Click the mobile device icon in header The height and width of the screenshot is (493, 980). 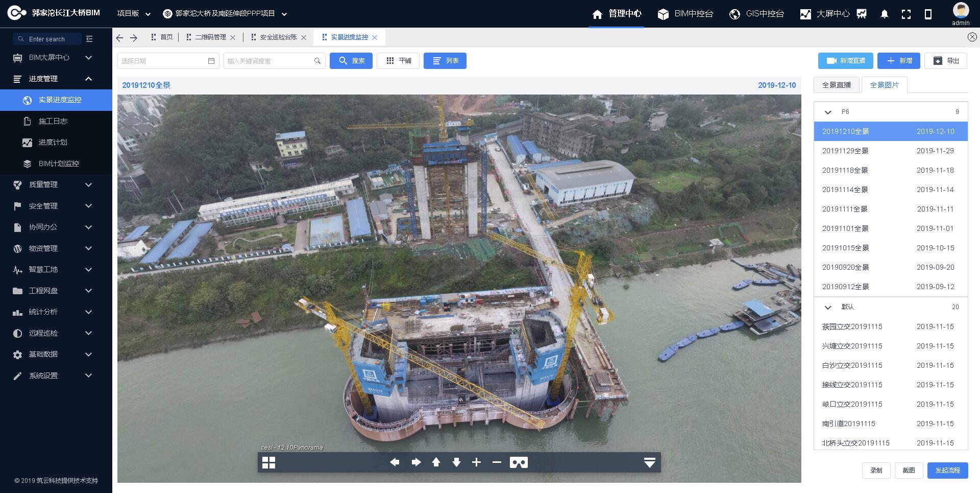pos(928,14)
